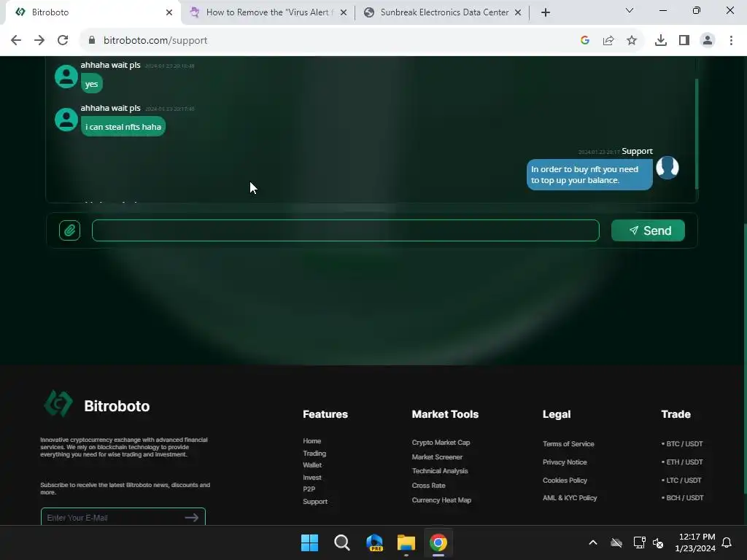Open Cross Rate link
The width and height of the screenshot is (747, 560).
pyautogui.click(x=428, y=485)
